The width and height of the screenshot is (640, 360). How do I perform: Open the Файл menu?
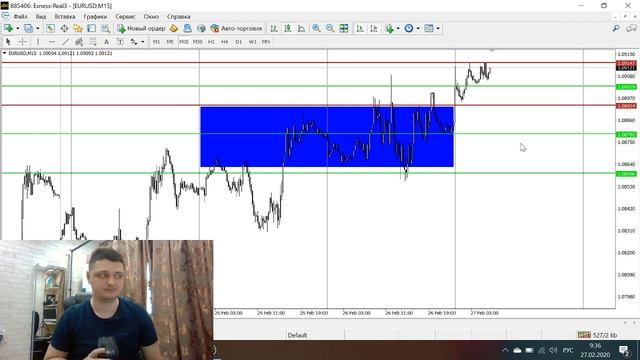[20, 17]
